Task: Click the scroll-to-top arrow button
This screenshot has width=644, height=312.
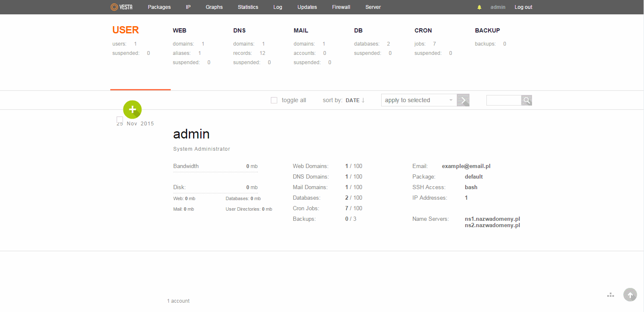Action: click(630, 295)
